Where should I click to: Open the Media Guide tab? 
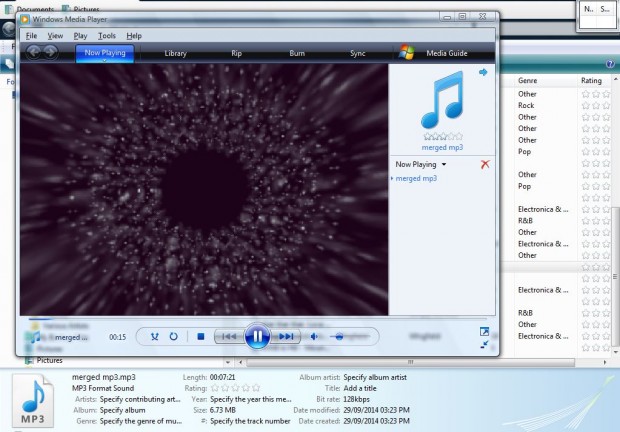pos(447,53)
